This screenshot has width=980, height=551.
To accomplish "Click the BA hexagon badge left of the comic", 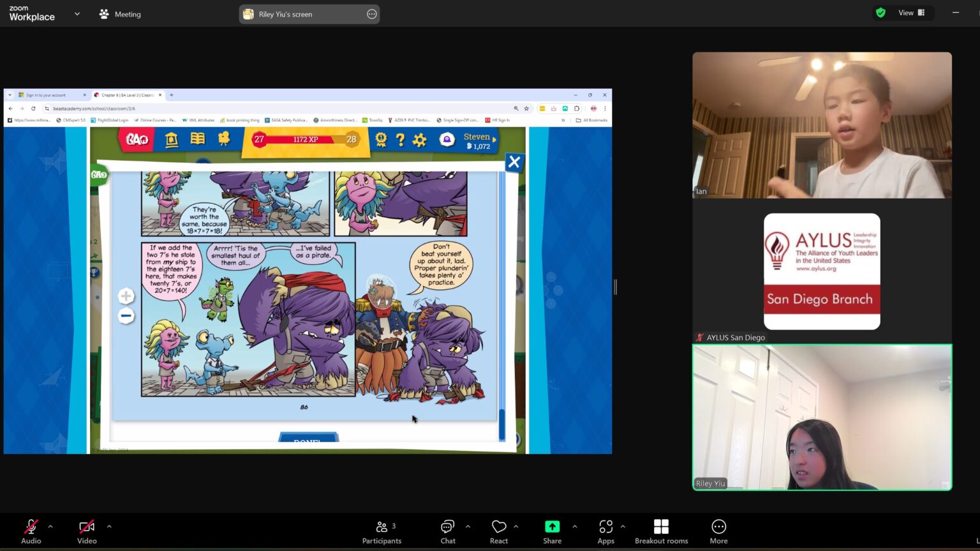I will [99, 174].
